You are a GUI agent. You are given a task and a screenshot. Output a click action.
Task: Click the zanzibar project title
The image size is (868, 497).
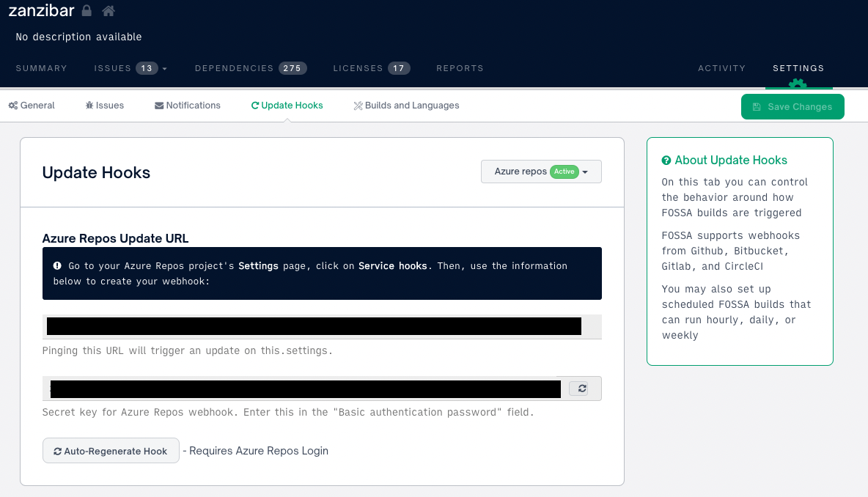tap(42, 10)
